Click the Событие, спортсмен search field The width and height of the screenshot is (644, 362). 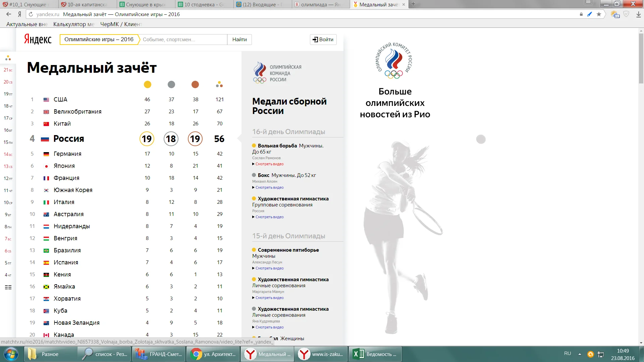point(183,39)
